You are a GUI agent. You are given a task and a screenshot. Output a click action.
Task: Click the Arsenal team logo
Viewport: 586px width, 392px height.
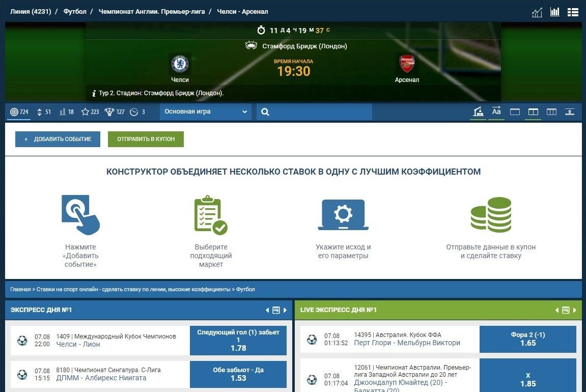pyautogui.click(x=407, y=64)
